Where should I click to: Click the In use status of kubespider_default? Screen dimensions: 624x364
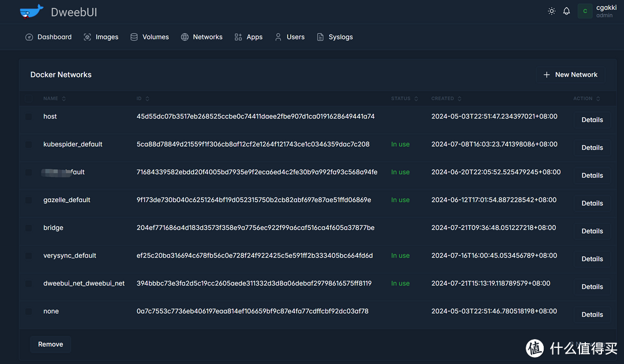(400, 144)
